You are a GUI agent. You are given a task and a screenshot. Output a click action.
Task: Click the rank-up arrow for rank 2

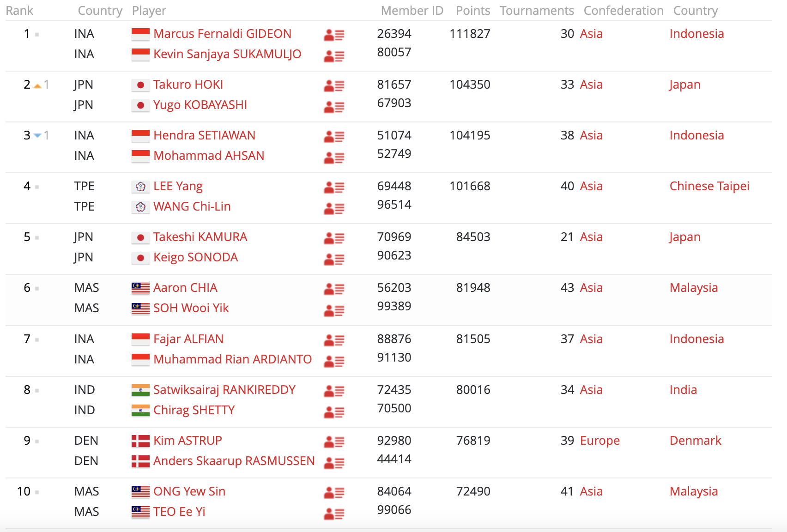pos(38,86)
